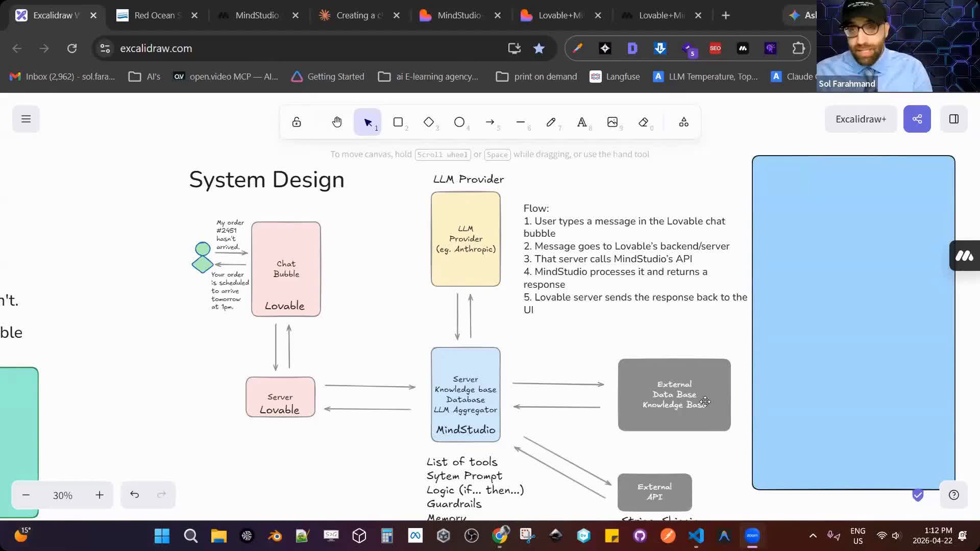This screenshot has height=551, width=980.
Task: Select the pink Server Lovable box
Action: (x=280, y=397)
